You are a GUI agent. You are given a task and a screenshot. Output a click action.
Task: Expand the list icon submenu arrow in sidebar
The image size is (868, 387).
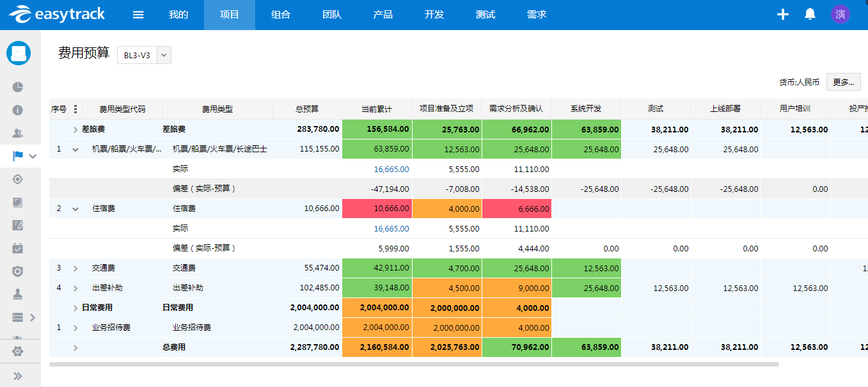click(33, 317)
